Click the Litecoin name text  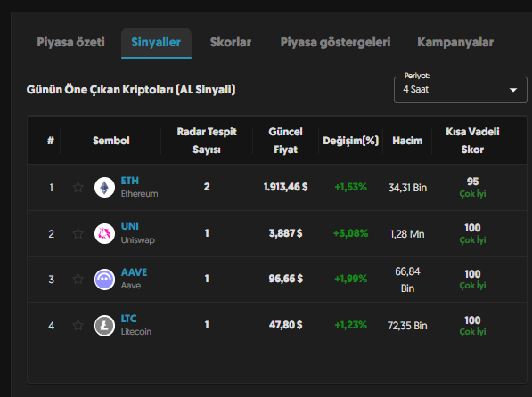[136, 331]
